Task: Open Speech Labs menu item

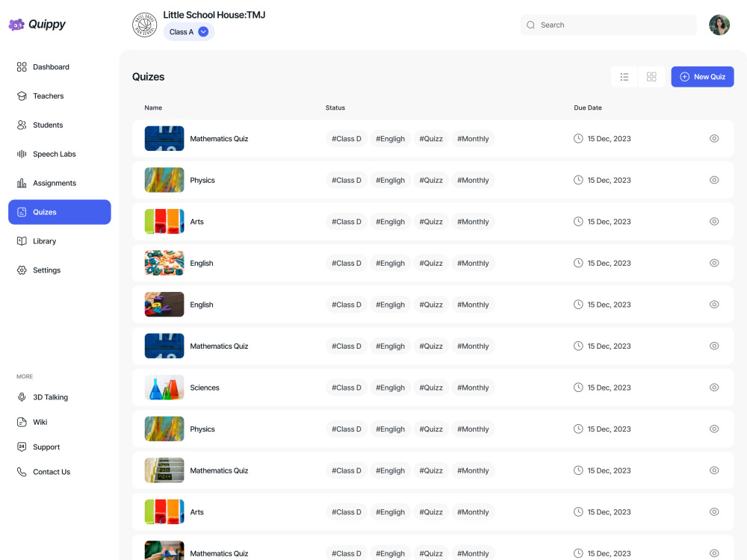Action: pyautogui.click(x=60, y=155)
